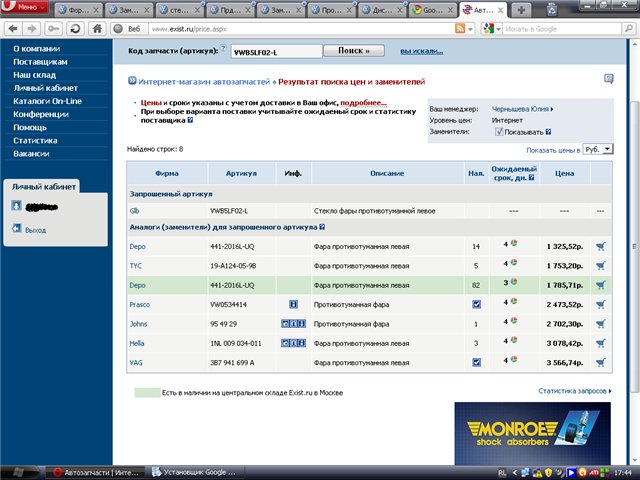Add Depo 1 785,71р. item to cart
The height and width of the screenshot is (480, 640).
tap(600, 285)
